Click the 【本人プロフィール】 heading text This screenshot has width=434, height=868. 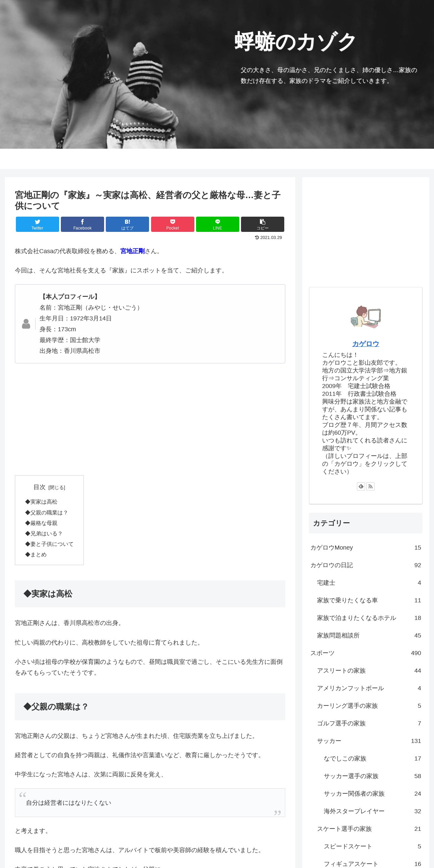pyautogui.click(x=70, y=297)
